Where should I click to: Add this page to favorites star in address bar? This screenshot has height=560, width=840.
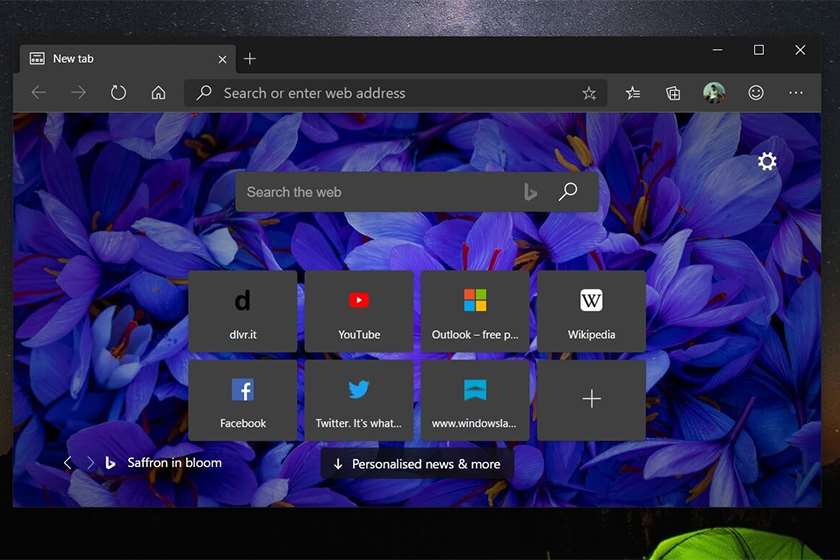[x=589, y=93]
